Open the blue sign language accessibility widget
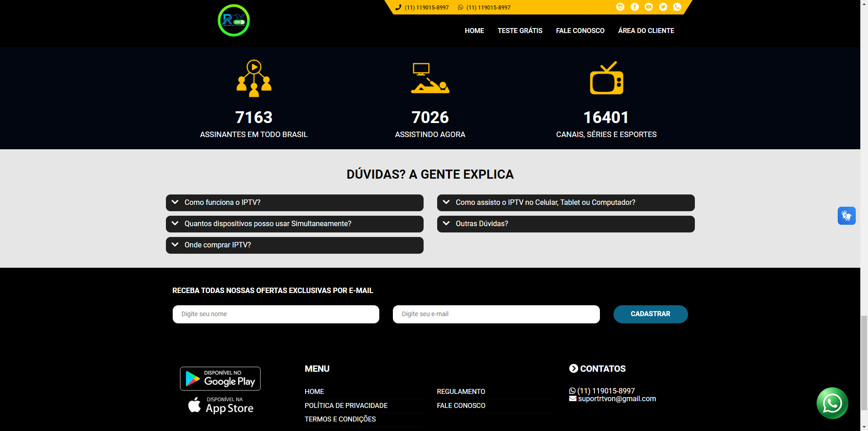 click(x=846, y=216)
